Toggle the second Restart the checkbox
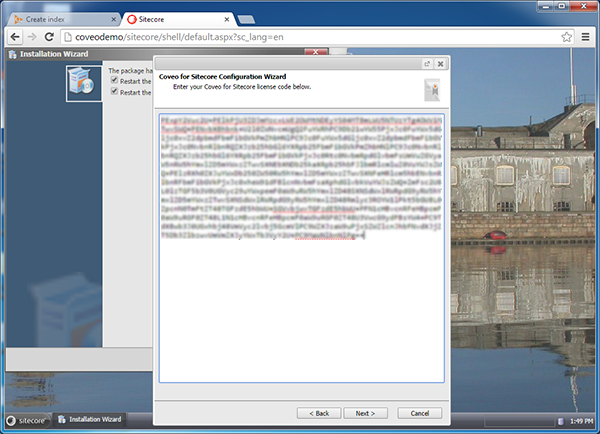600x434 pixels. (114, 91)
